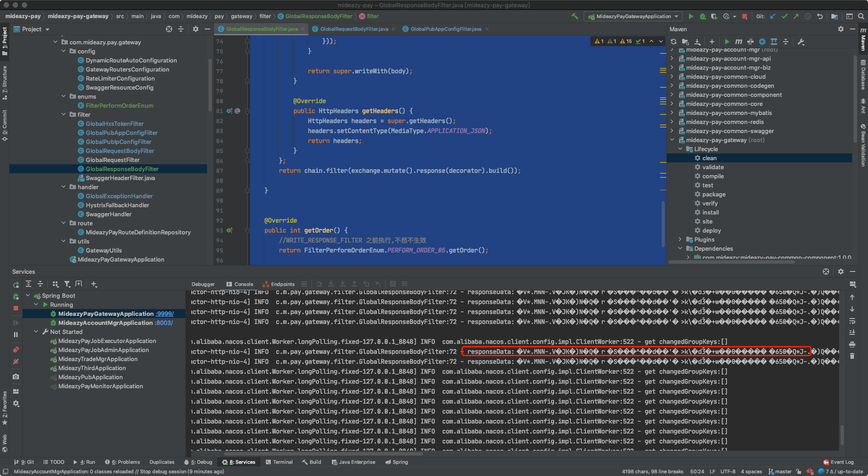Click the master git branch in the status bar
The width and height of the screenshot is (868, 476).
780,471
